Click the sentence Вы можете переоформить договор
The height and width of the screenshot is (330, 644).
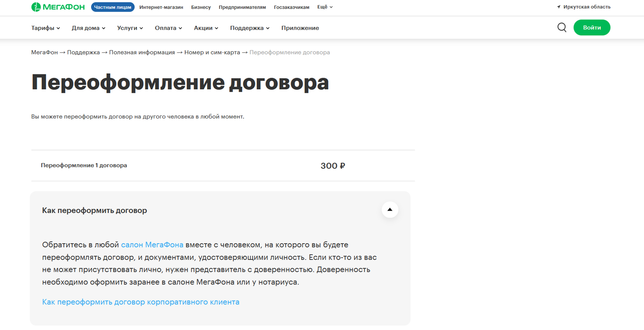(x=138, y=116)
